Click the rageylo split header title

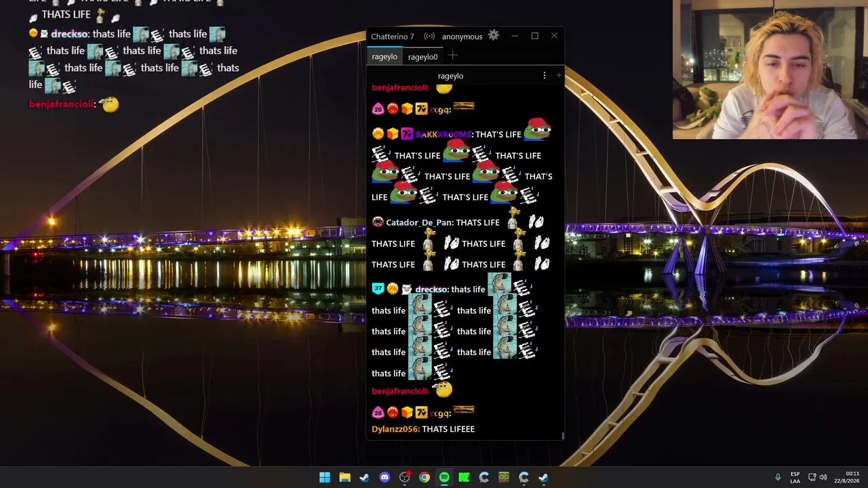pyautogui.click(x=450, y=76)
